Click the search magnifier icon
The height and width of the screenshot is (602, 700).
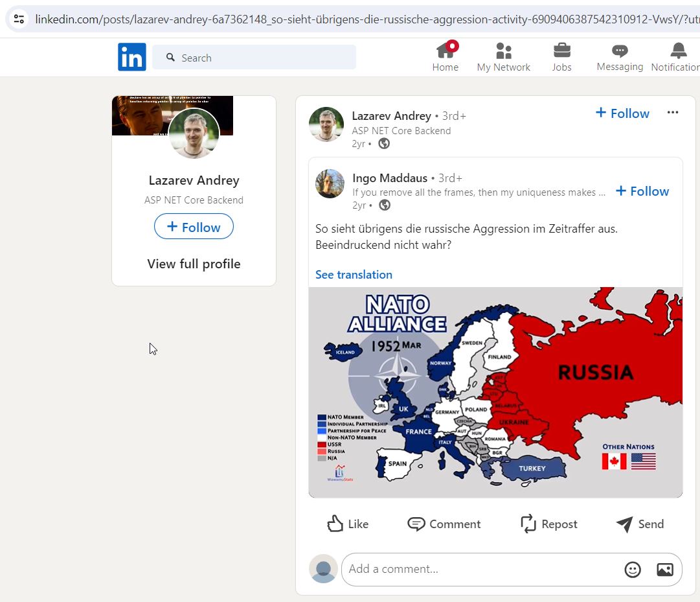point(170,57)
